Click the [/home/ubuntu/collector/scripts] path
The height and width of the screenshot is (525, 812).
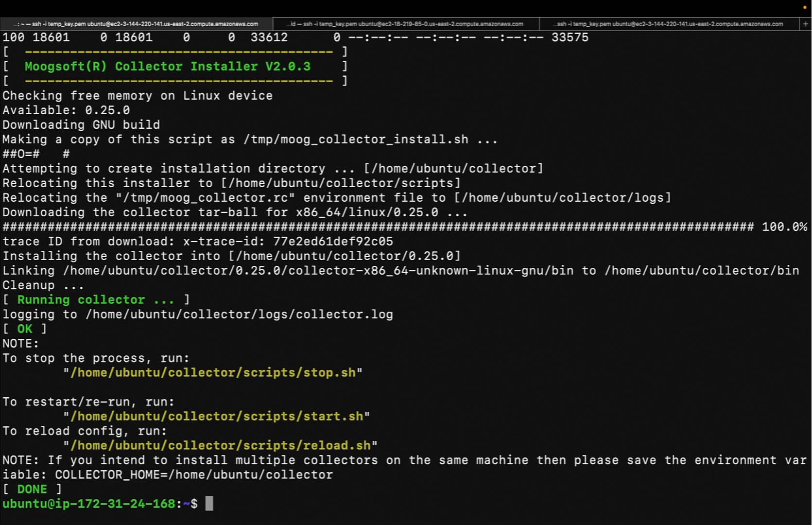341,183
